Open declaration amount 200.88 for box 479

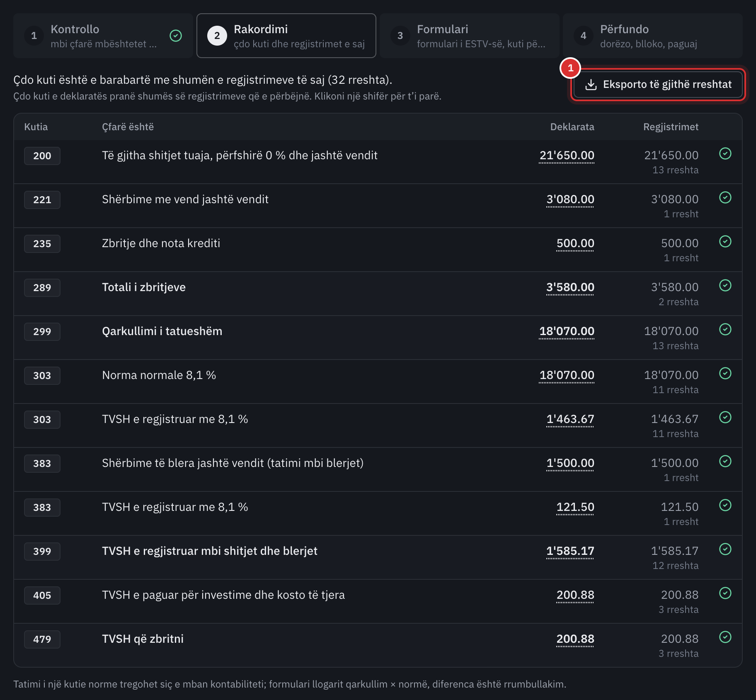(x=575, y=639)
